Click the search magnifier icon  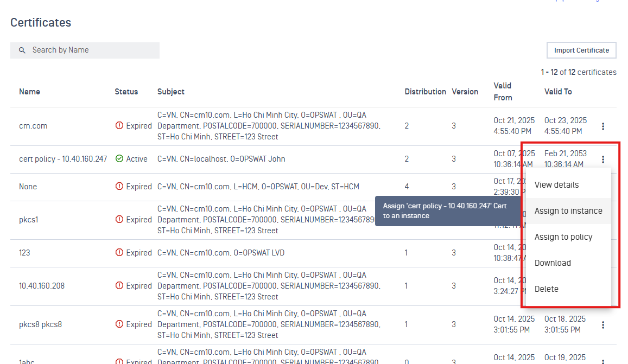[x=22, y=50]
